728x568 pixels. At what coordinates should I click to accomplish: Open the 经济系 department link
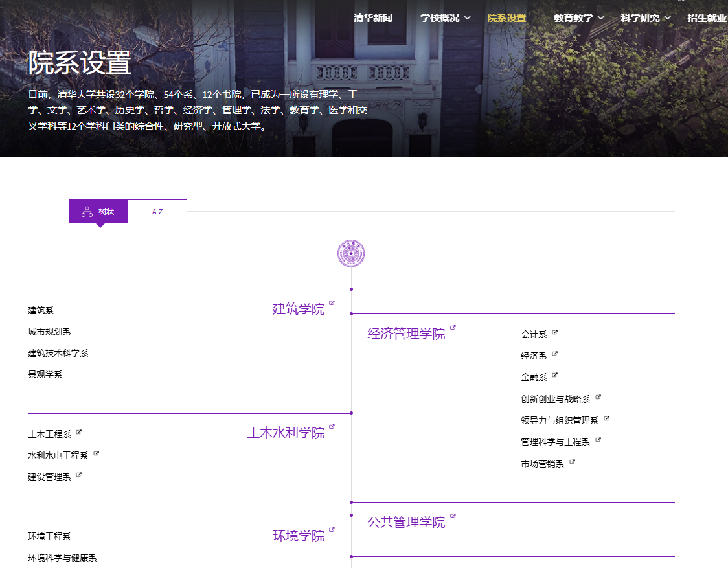(x=534, y=356)
